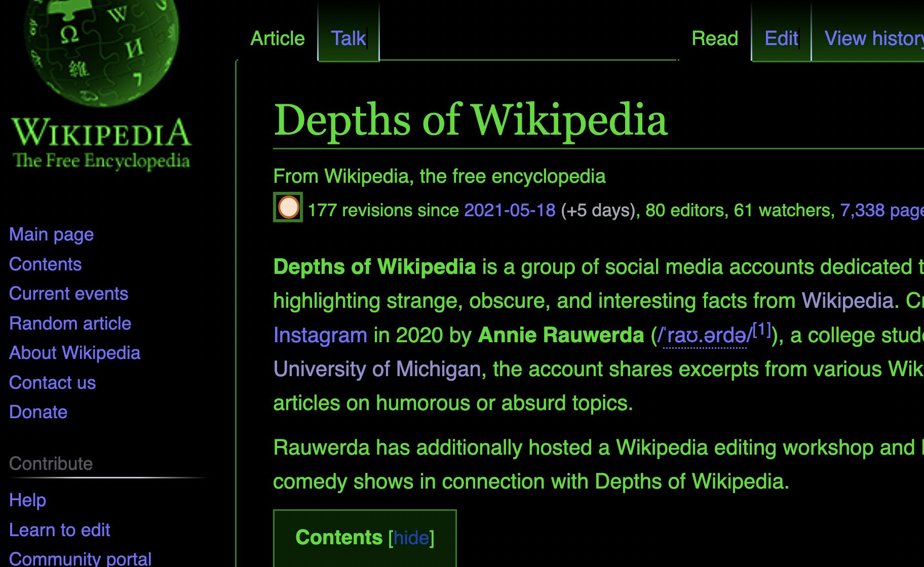Click 'From Wikipedia, the free encyclopedia' tagline

click(x=439, y=176)
